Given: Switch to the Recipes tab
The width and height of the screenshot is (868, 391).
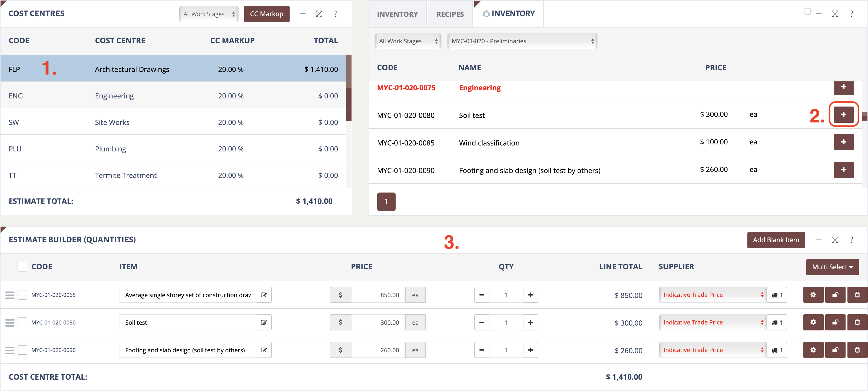Looking at the screenshot, I should pyautogui.click(x=450, y=14).
